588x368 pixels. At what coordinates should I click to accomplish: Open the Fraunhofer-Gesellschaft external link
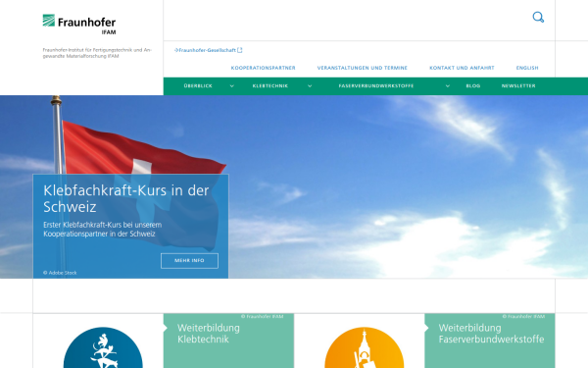pyautogui.click(x=208, y=50)
